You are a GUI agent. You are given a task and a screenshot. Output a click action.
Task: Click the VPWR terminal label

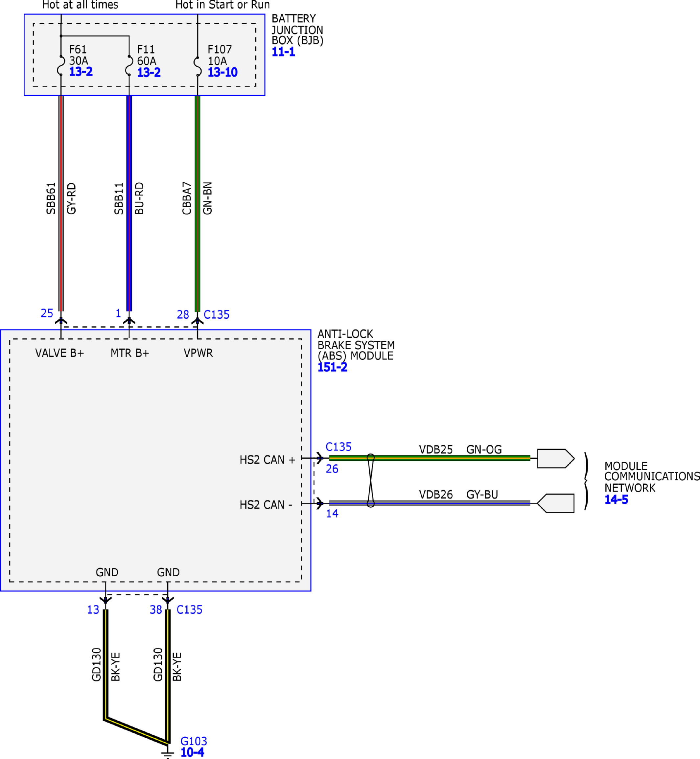[198, 353]
